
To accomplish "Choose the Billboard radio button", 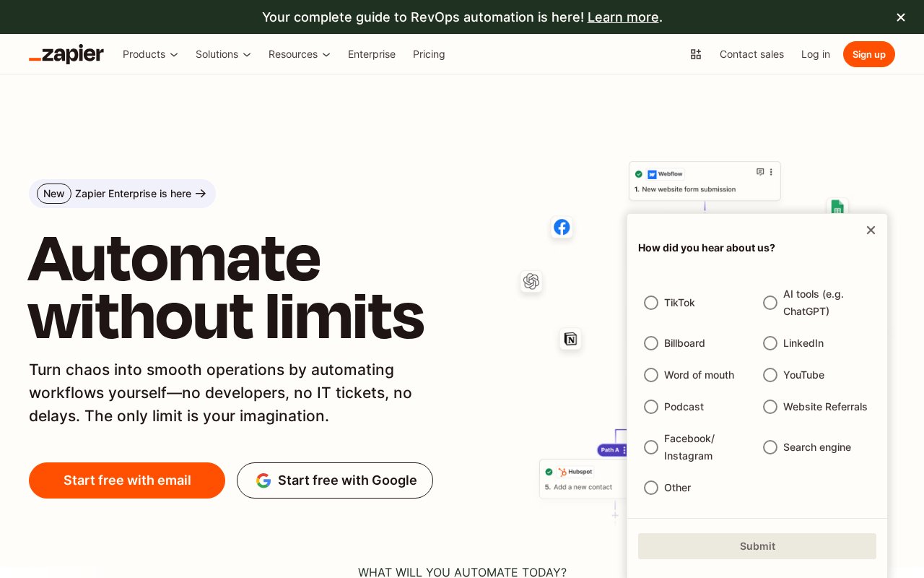I will pyautogui.click(x=651, y=343).
